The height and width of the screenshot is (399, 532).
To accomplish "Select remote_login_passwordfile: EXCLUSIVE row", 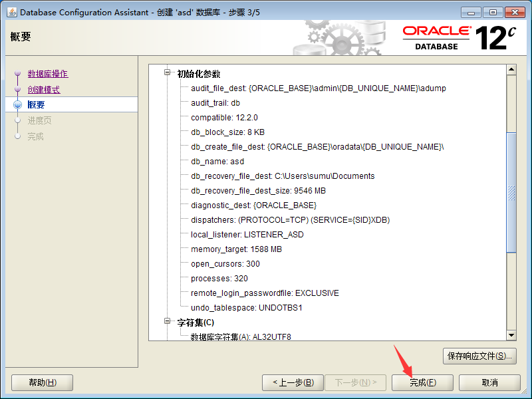I will click(x=265, y=293).
